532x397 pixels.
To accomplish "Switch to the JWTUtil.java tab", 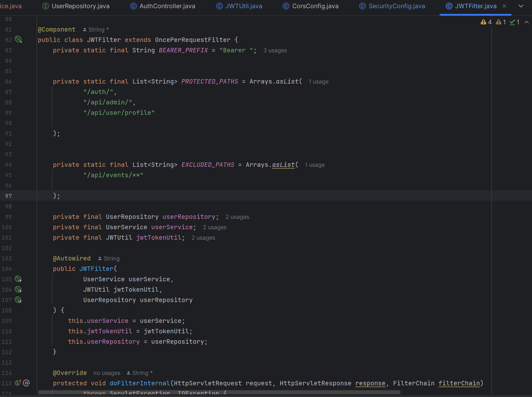I will [243, 6].
